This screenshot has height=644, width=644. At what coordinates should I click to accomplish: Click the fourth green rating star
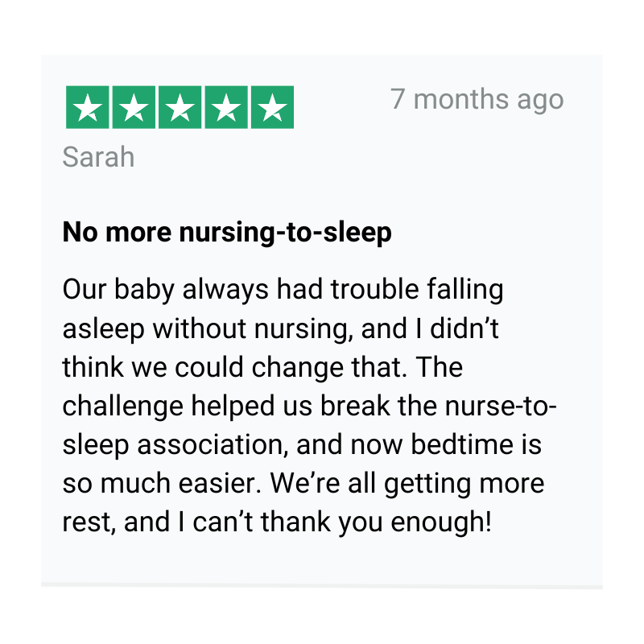[x=226, y=108]
